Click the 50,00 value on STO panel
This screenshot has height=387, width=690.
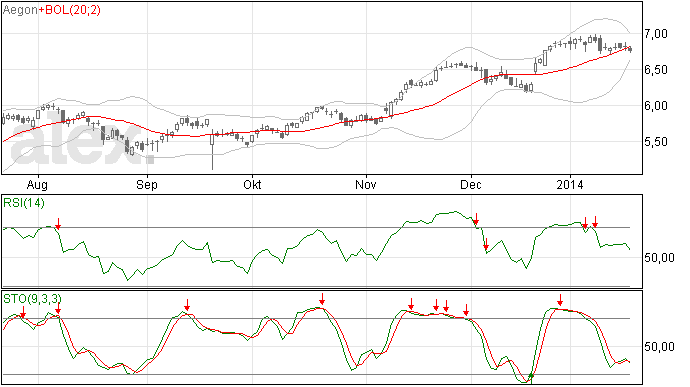[659, 347]
